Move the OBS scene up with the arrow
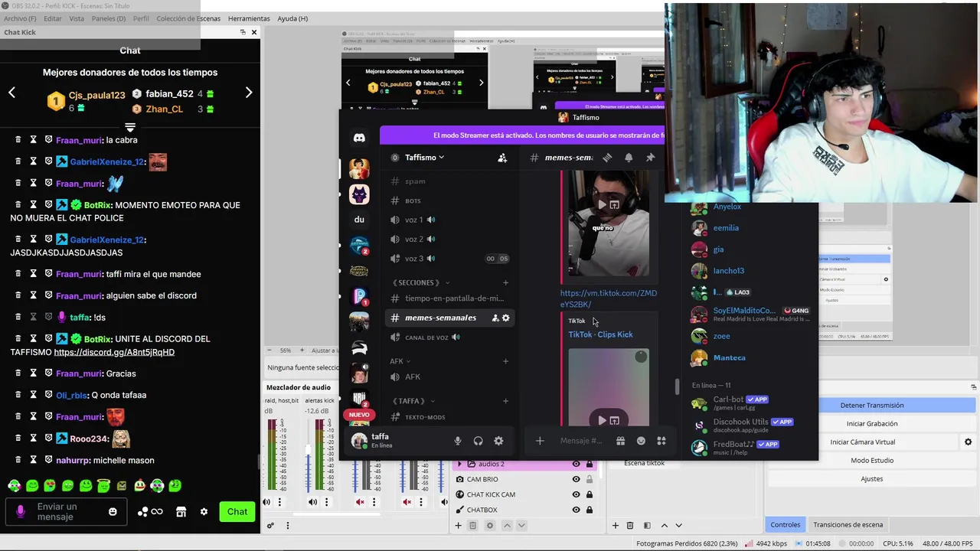This screenshot has width=980, height=551. point(664,526)
